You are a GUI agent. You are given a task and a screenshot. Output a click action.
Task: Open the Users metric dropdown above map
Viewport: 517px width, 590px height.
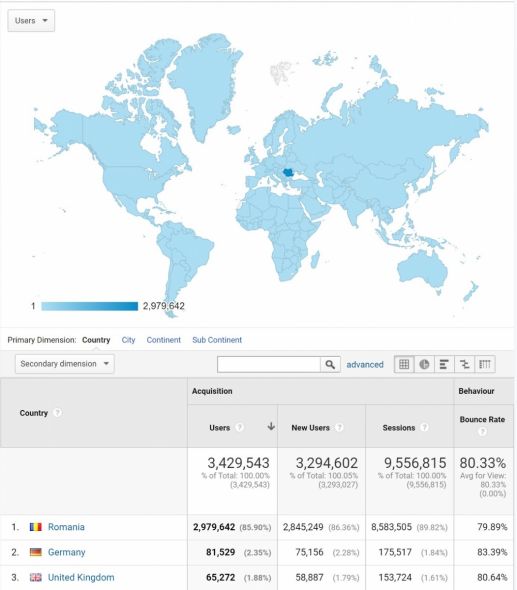(31, 21)
